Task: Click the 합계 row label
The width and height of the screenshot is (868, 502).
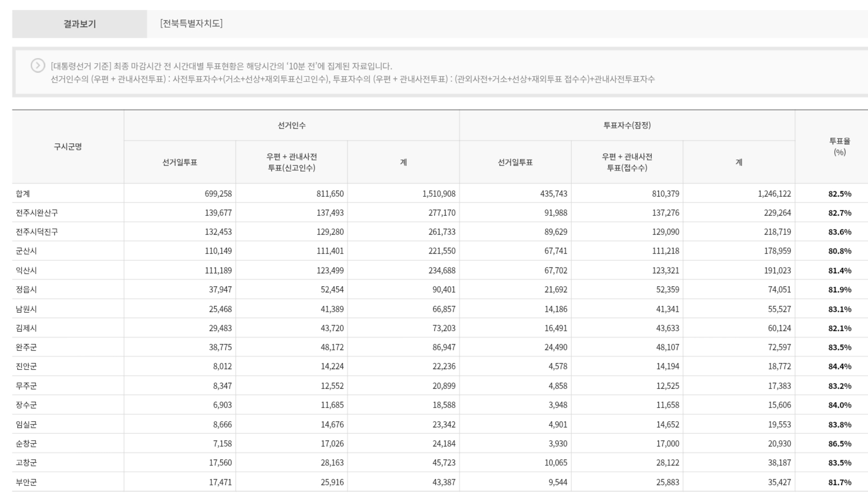Action: click(23, 193)
